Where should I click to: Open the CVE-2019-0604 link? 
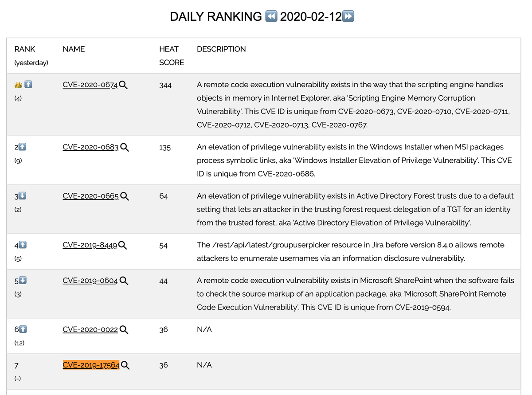pos(90,281)
